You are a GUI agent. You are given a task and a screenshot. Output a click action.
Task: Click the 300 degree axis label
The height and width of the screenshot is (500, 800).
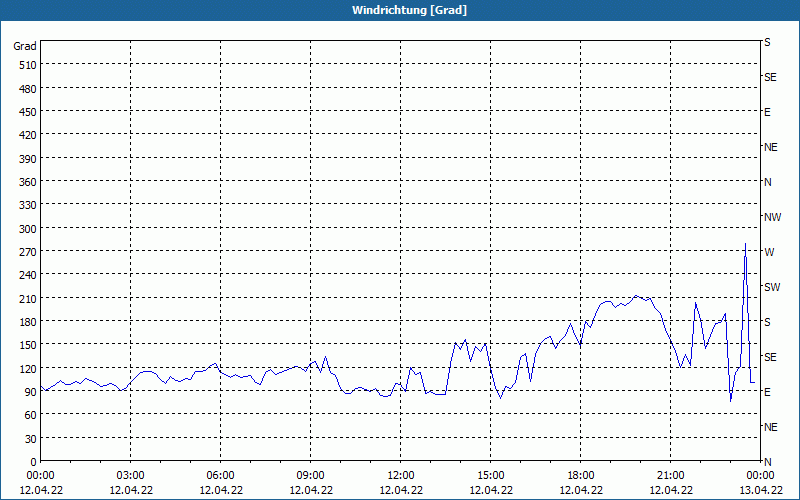pyautogui.click(x=28, y=229)
